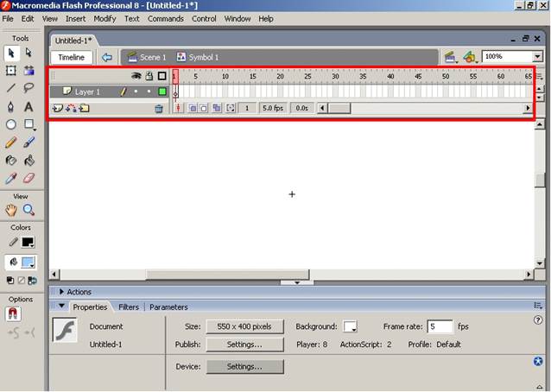Open the Edit Scene dropdown
This screenshot has width=551, height=392.
450,57
